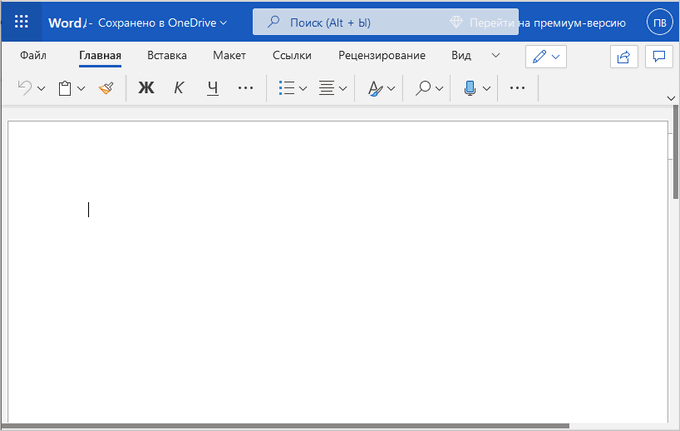Click the Word app name
680x431 pixels.
click(x=65, y=23)
